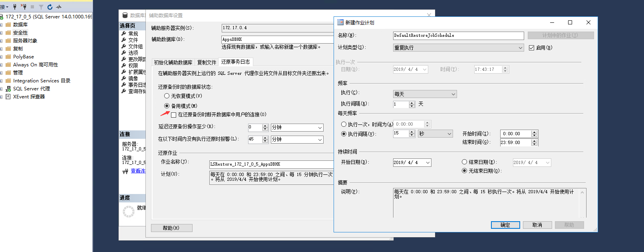The height and width of the screenshot is (252, 644).
Task: Select 无结束日期 radio button
Action: tap(464, 171)
